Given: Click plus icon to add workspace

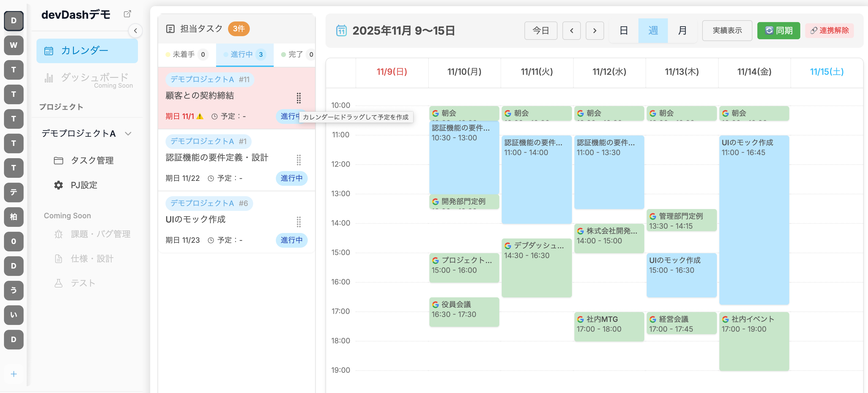Looking at the screenshot, I should point(13,374).
